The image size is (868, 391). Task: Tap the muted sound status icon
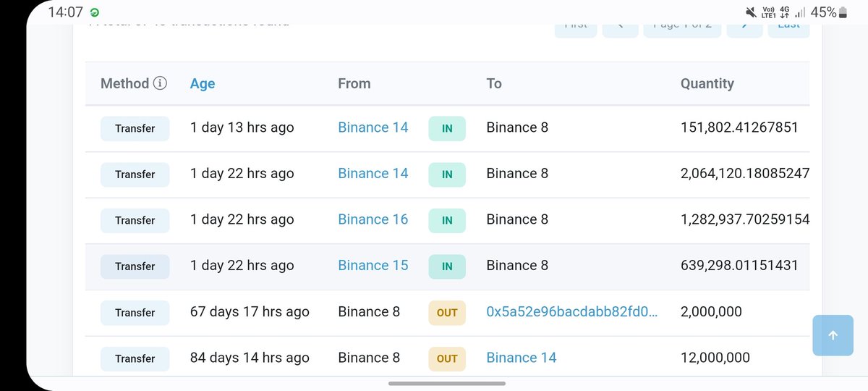[750, 12]
